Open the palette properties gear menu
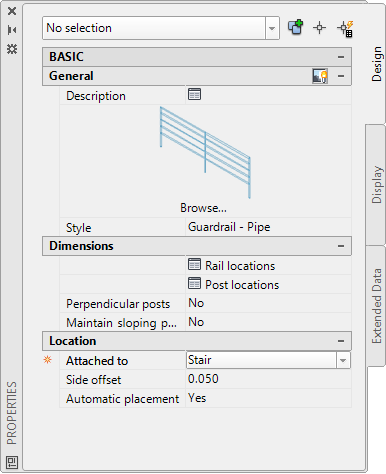The height and width of the screenshot is (474, 386). tap(12, 49)
